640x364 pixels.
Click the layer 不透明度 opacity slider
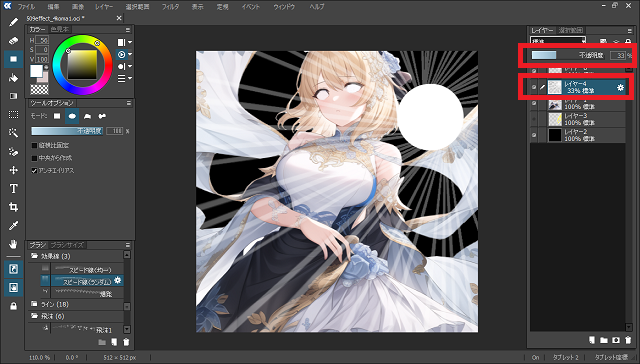[569, 55]
